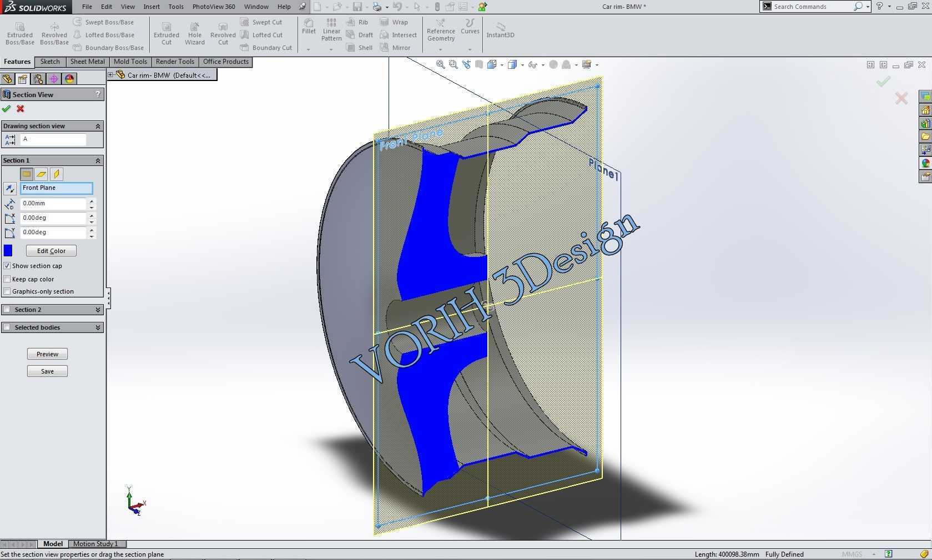Cancel Section View with the red X
Viewport: 932px width, 560px height.
(x=21, y=109)
